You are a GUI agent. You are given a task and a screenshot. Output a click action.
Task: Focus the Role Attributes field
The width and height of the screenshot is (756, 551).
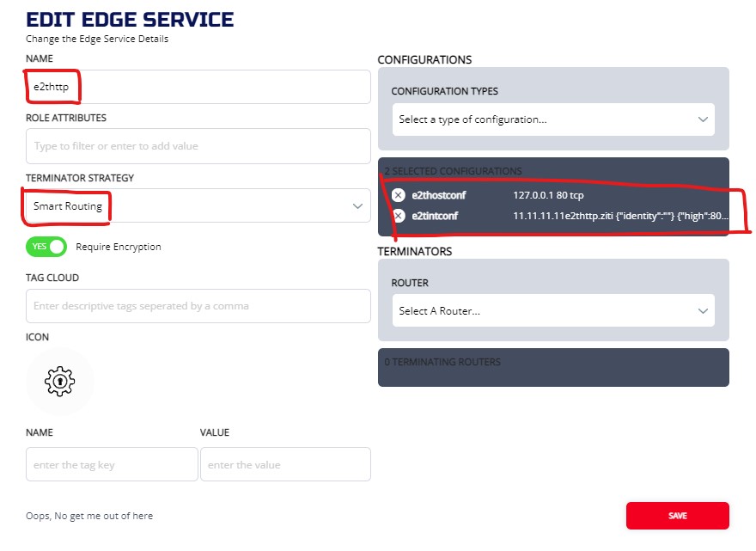pyautogui.click(x=198, y=146)
